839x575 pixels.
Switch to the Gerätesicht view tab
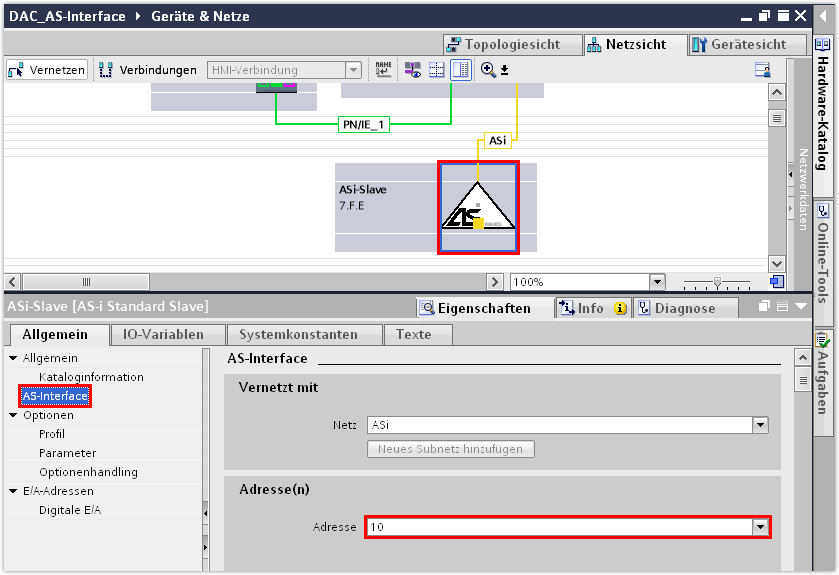[x=747, y=44]
